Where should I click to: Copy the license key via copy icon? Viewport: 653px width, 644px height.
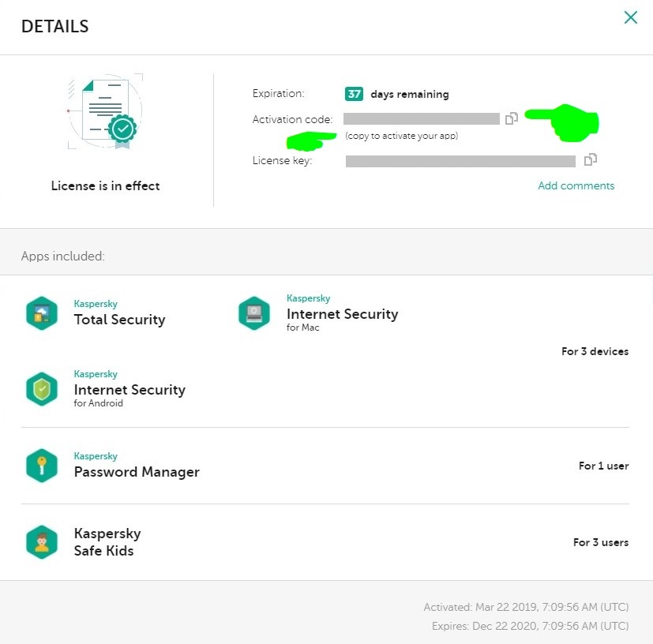click(x=590, y=160)
